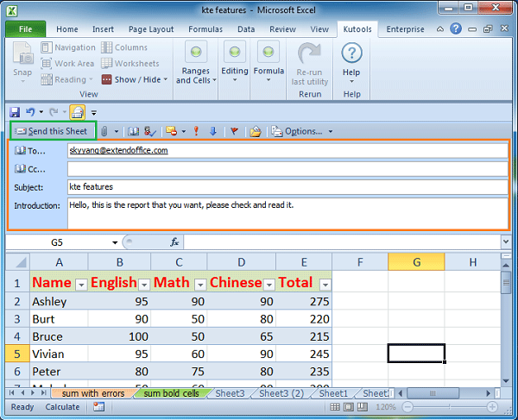Open the File tab
Viewport: 518px width, 420px height.
[25, 29]
